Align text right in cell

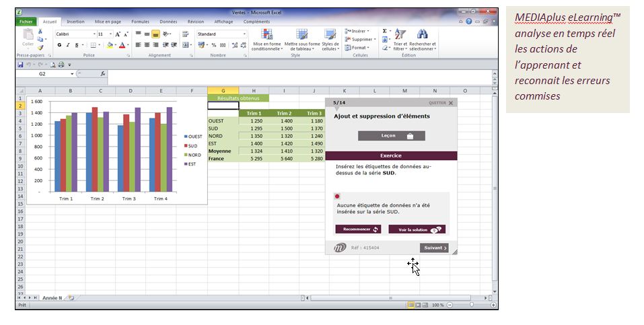pyautogui.click(x=155, y=45)
